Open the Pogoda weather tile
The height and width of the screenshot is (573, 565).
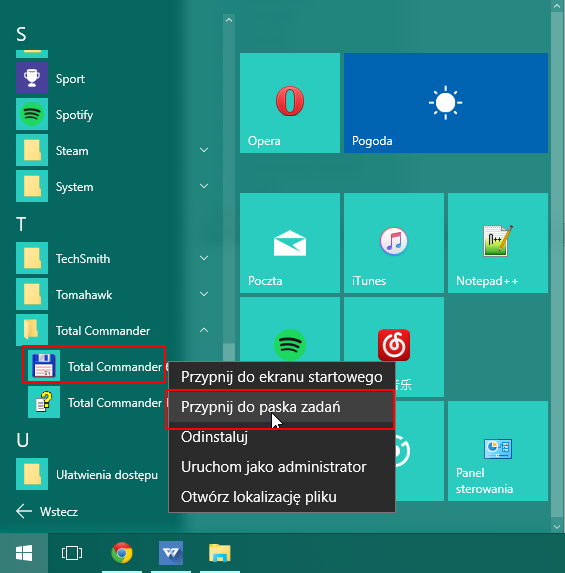click(x=446, y=103)
